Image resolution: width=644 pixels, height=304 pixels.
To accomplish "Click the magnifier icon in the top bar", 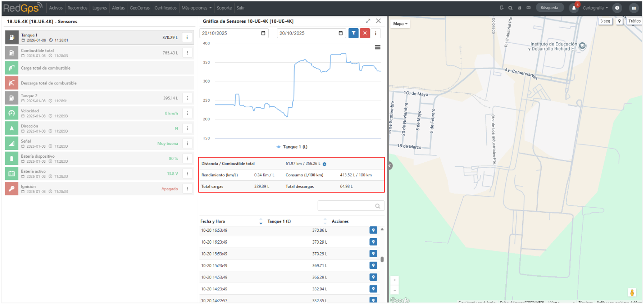I will coord(510,8).
